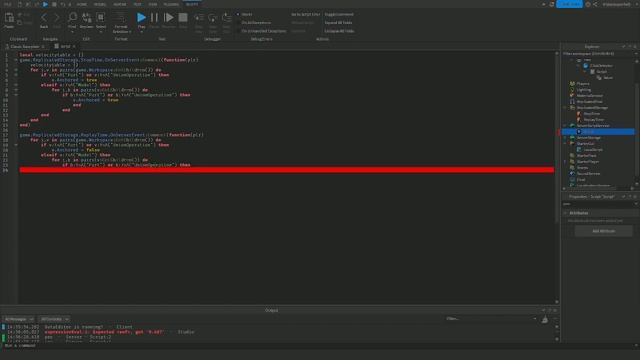Select LocalScript under StarterGui
The width and height of the screenshot is (640, 360).
[x=593, y=150]
